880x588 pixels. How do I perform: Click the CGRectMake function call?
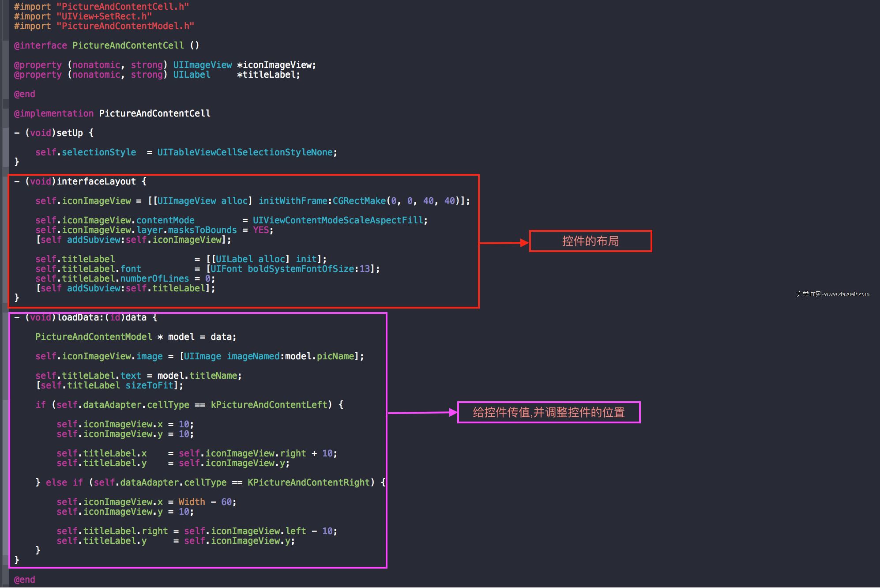[x=359, y=201]
